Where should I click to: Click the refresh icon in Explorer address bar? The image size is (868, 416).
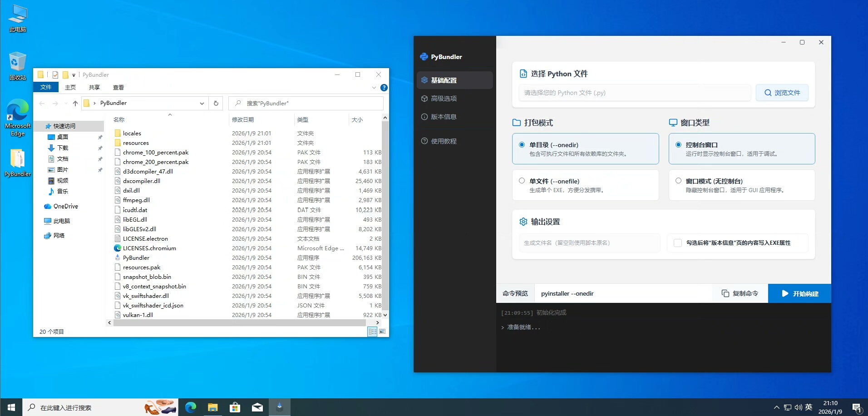[x=216, y=104]
